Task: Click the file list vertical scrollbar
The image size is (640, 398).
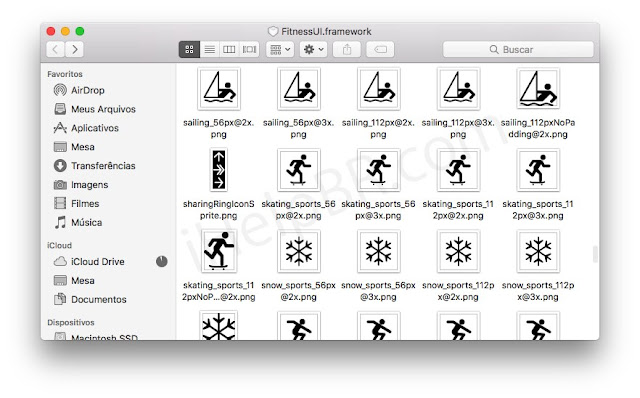Action: (595, 254)
